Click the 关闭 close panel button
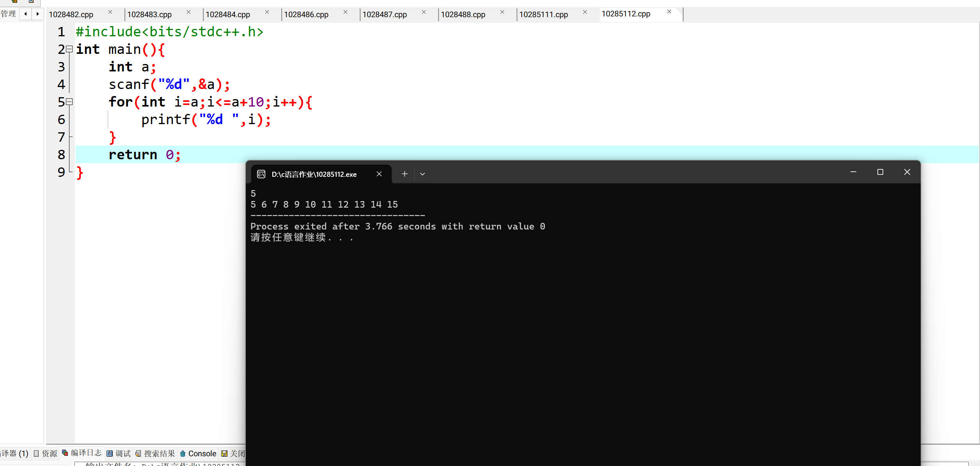Viewport: 980px width, 466px height. [x=233, y=454]
